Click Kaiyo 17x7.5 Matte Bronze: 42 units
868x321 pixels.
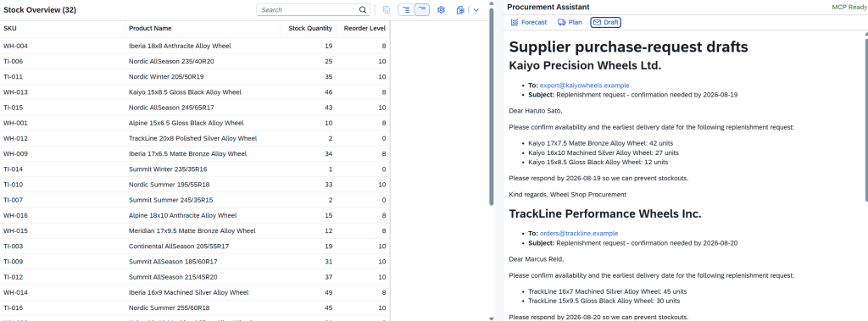(x=601, y=143)
